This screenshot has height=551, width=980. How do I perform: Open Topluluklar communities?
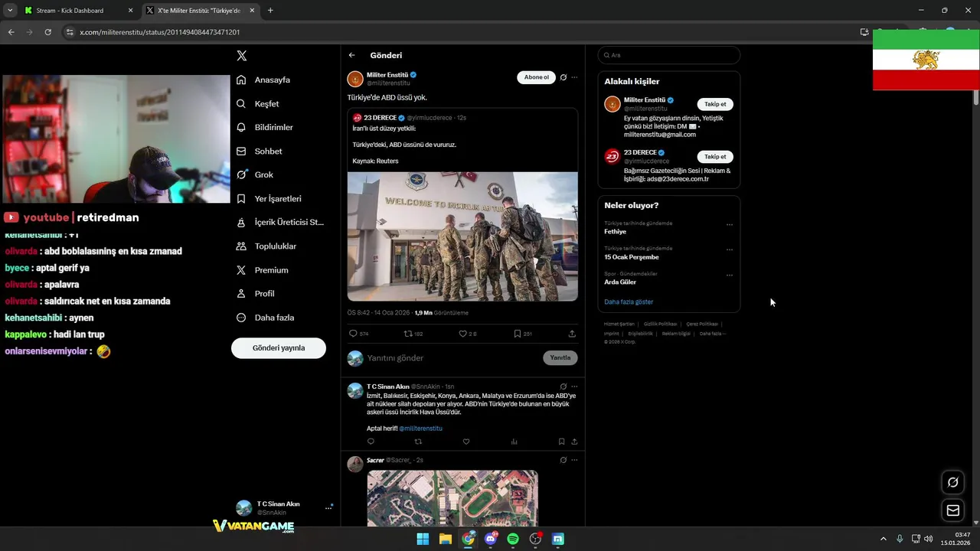click(x=266, y=246)
